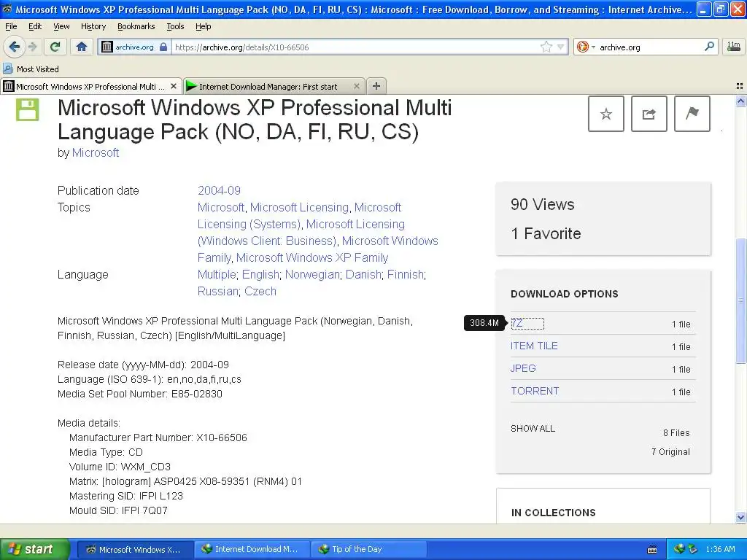Click the Danish language link
This screenshot has width=747, height=560.
tap(363, 275)
